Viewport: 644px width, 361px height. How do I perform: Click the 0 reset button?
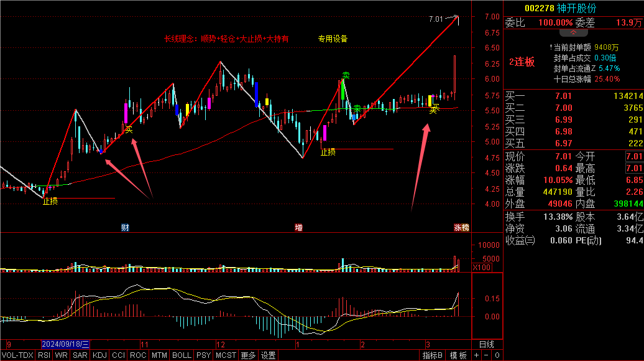tap(497, 355)
